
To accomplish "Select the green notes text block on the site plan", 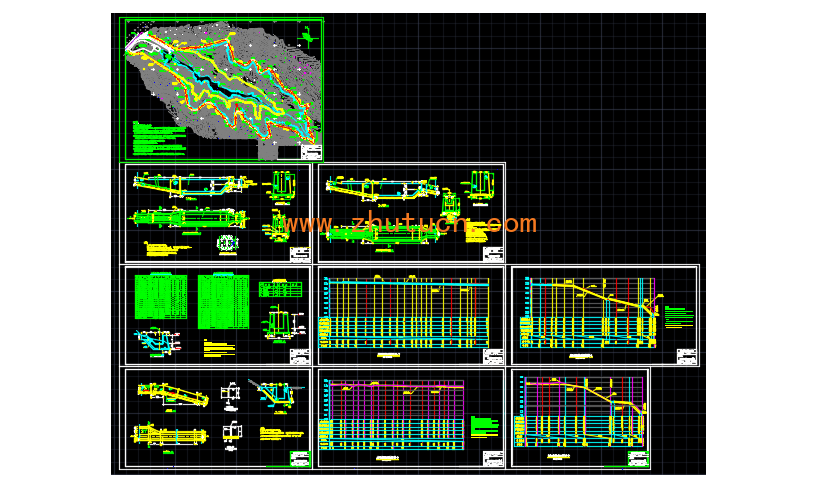I will (158, 138).
